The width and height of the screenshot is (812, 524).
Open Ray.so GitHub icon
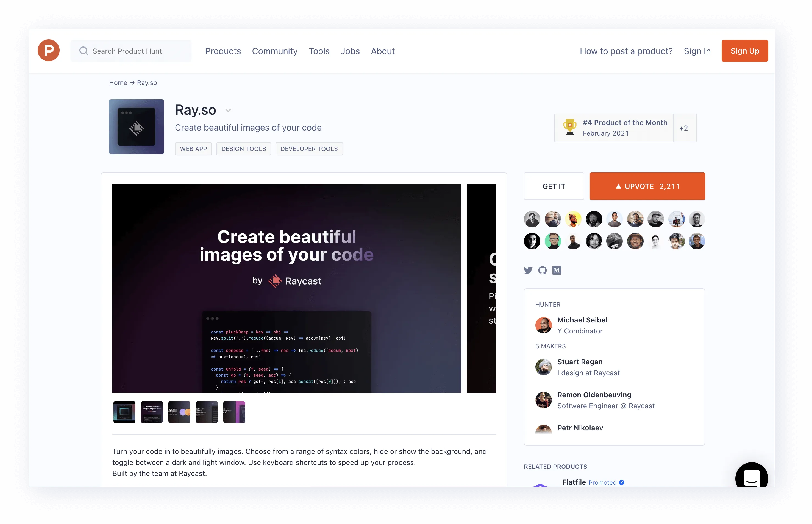[x=542, y=271]
